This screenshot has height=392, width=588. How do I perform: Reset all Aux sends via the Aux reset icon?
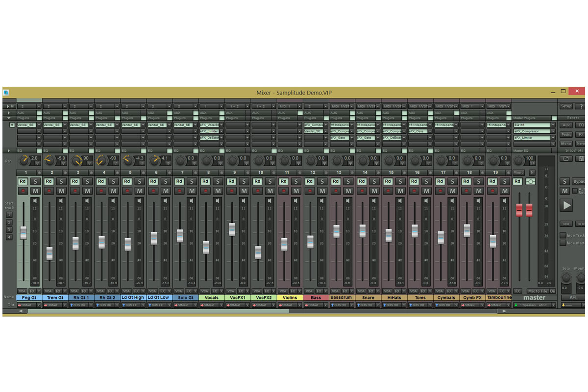566,125
